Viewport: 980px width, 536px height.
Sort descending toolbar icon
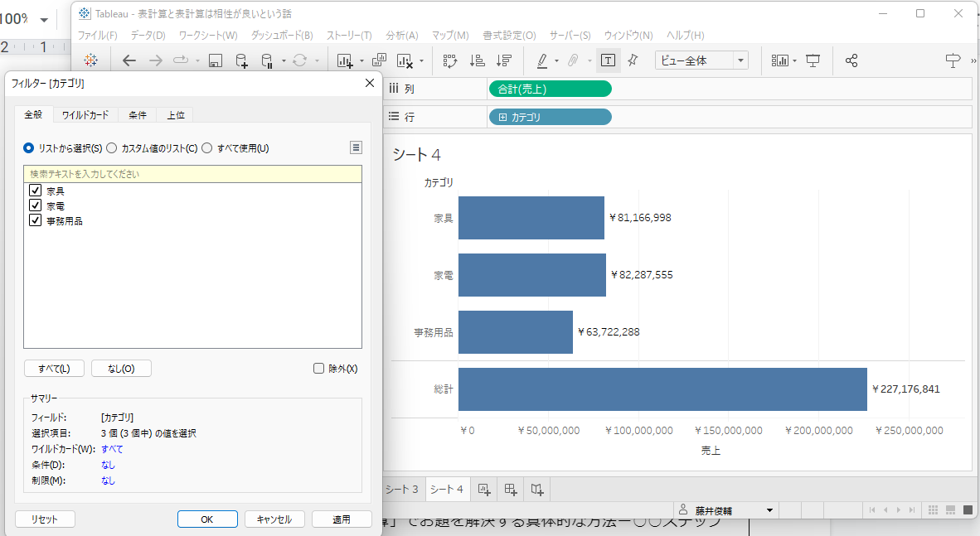(504, 60)
